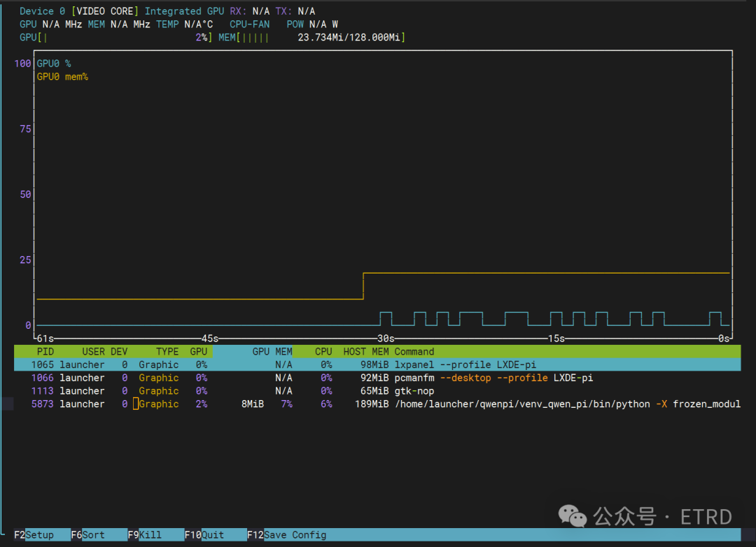Click the '30s' time axis marker
This screenshot has width=756, height=547.
(x=386, y=339)
